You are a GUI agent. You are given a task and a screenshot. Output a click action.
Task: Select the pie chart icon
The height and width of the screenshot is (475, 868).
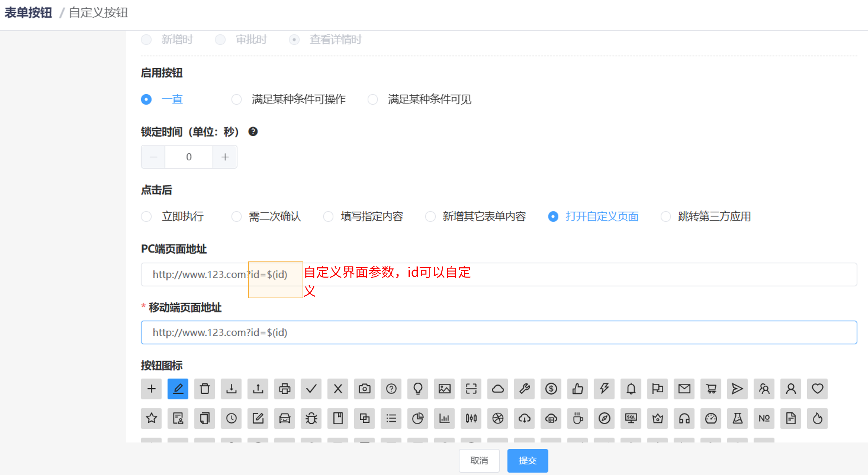[x=417, y=419]
